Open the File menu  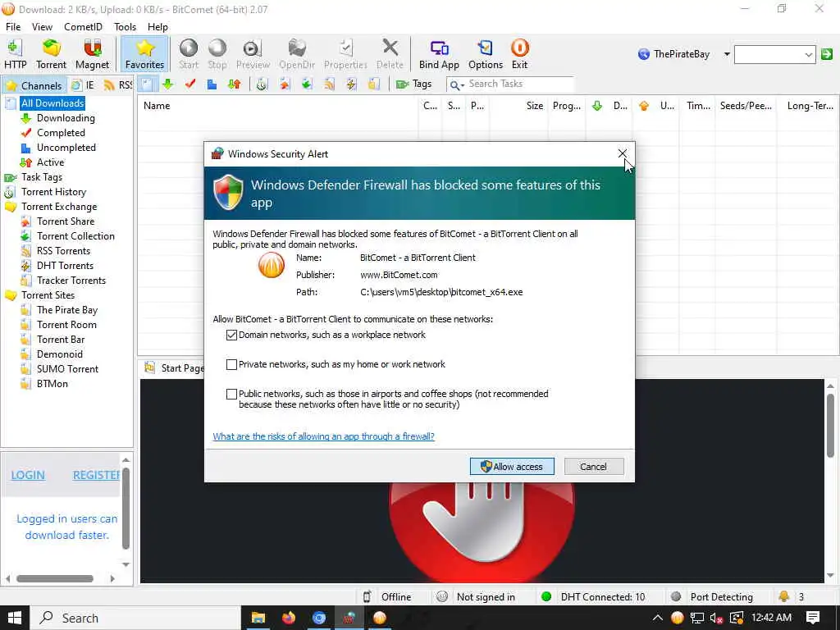(x=13, y=27)
